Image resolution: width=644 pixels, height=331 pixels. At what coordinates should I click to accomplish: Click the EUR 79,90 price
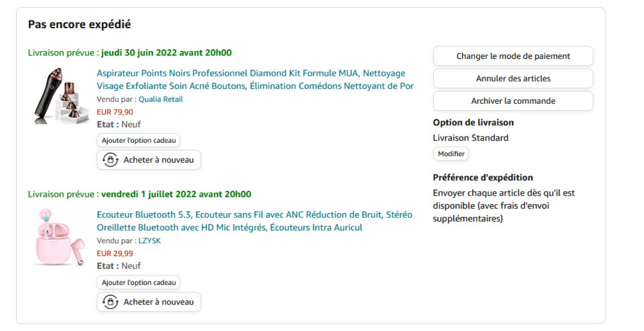(x=115, y=112)
